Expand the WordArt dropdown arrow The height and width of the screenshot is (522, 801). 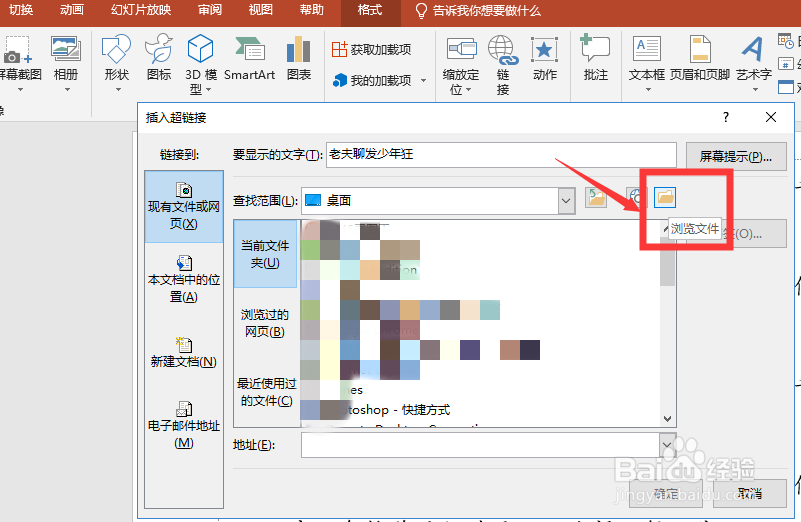point(755,90)
